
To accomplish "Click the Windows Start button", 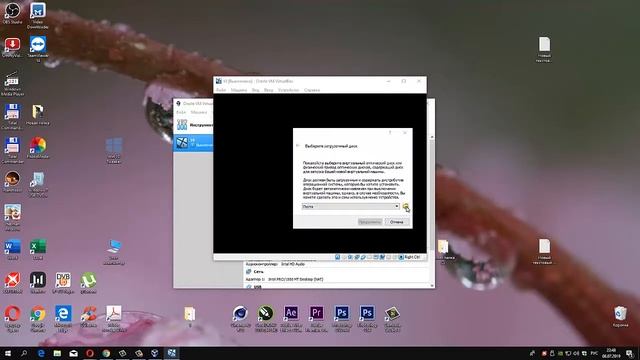I will pos(7,353).
